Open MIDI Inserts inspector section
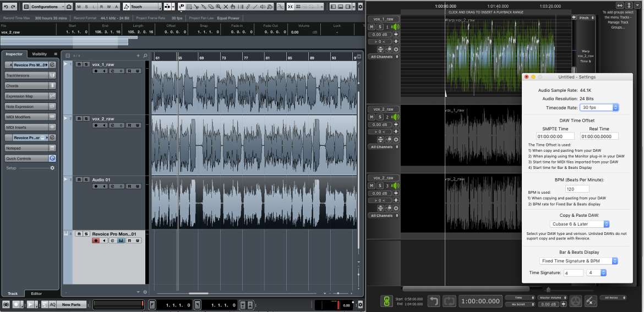Image resolution: width=644 pixels, height=312 pixels. click(x=30, y=127)
